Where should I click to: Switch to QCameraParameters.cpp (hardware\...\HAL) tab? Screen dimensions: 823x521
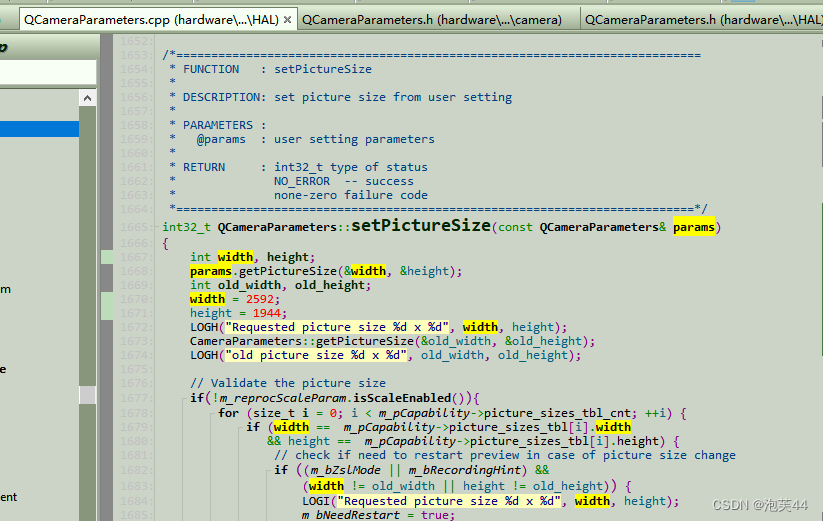click(151, 20)
